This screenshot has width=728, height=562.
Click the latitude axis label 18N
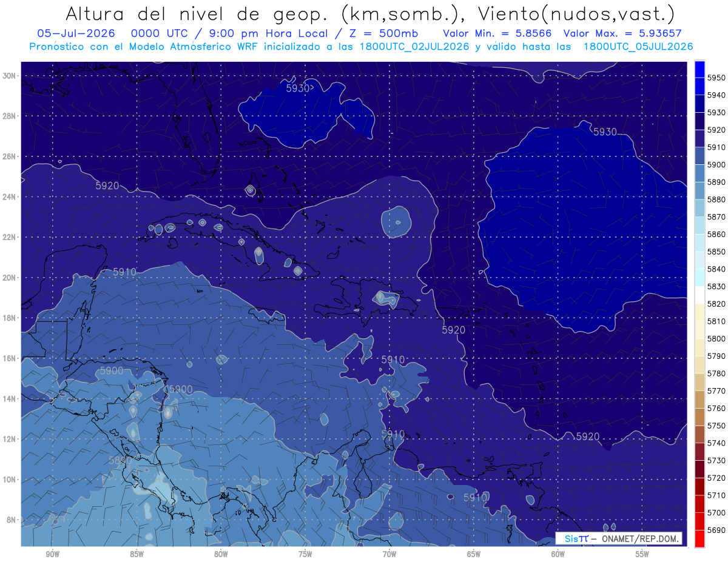(9, 318)
